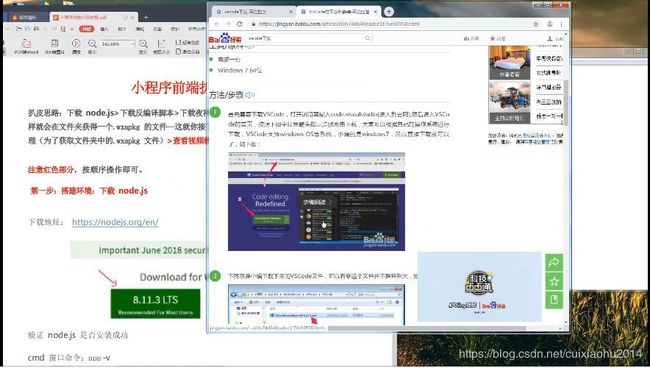Open the nodejs.org link in document
This screenshot has width=650, height=368.
115,222
